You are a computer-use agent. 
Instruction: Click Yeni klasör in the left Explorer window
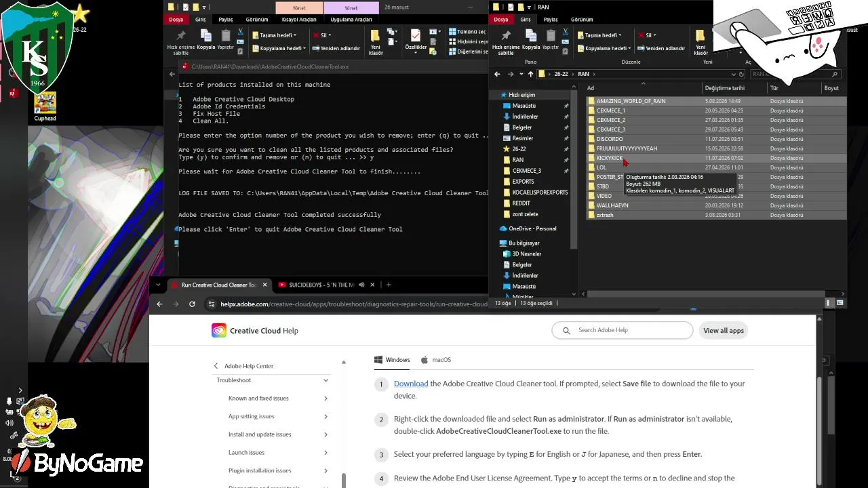375,42
